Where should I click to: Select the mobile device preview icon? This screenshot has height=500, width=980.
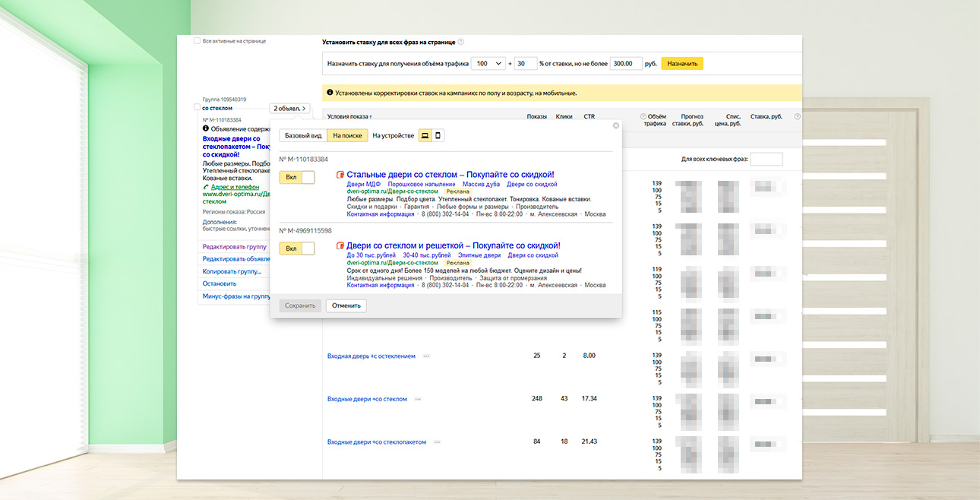coord(438,135)
